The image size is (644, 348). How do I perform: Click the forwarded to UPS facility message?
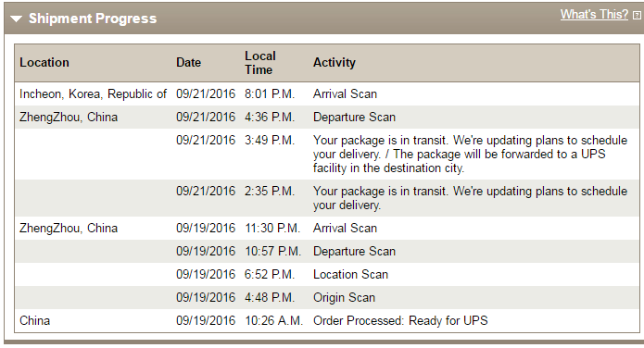(470, 154)
